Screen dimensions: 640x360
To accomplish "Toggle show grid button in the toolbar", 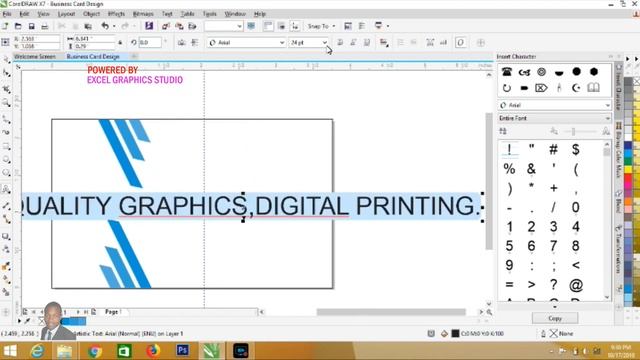I will (x=281, y=26).
